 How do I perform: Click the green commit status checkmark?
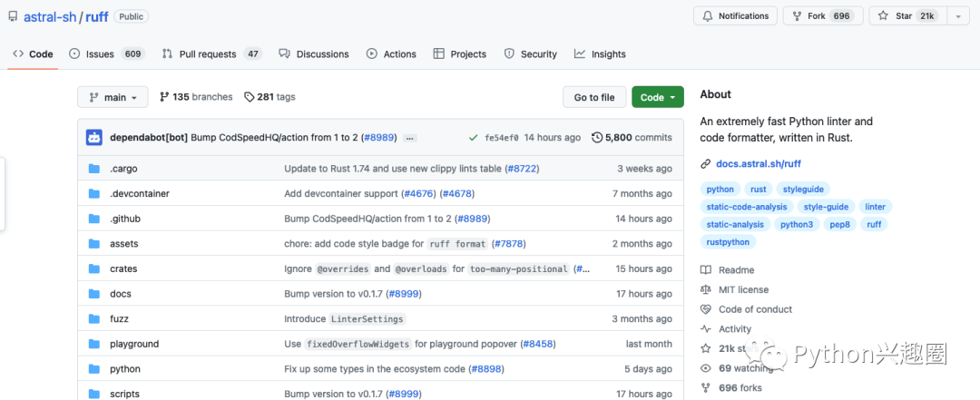pos(473,138)
